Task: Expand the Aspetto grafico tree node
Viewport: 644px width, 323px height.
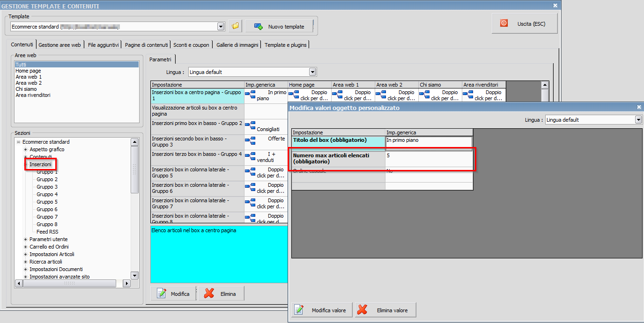Action: (x=25, y=149)
